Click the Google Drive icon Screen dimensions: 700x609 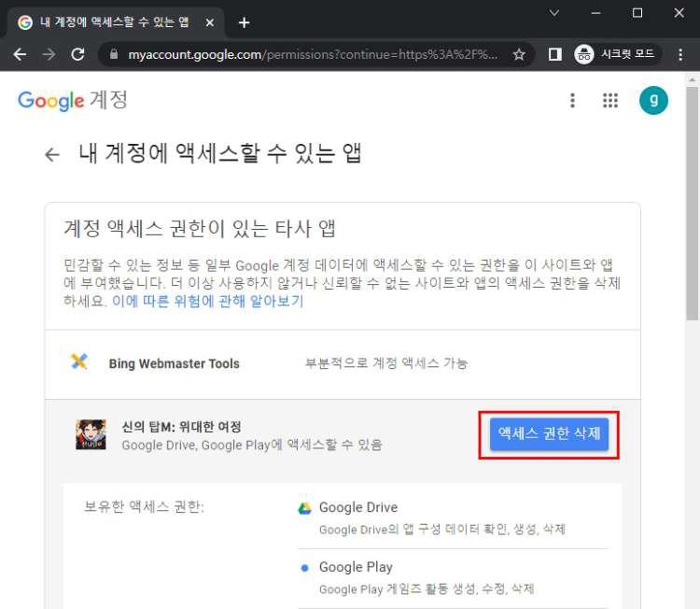coord(304,508)
